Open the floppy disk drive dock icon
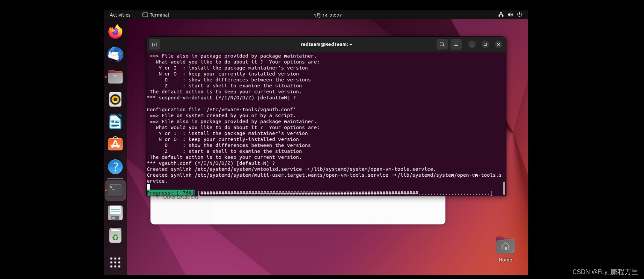644x279 pixels. 115,213
